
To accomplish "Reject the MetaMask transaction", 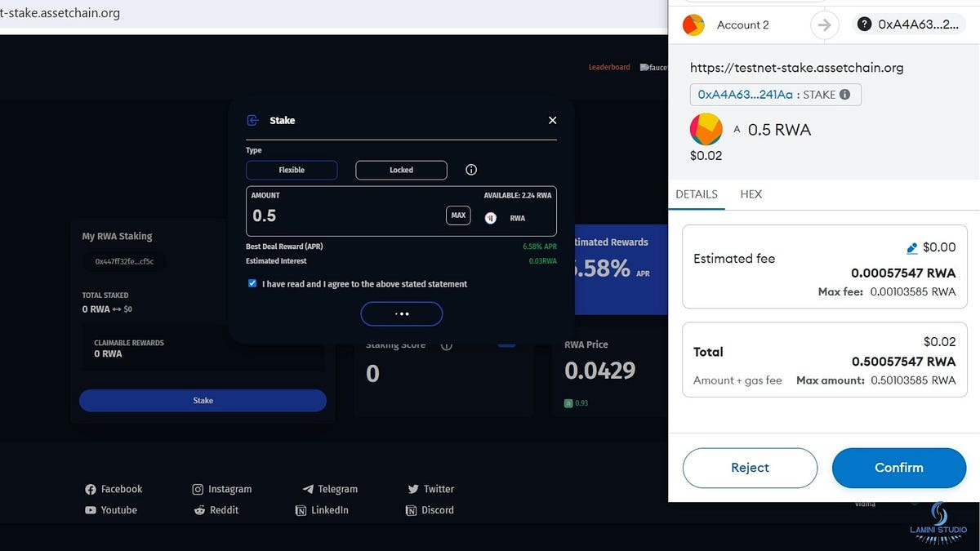I will tap(750, 468).
